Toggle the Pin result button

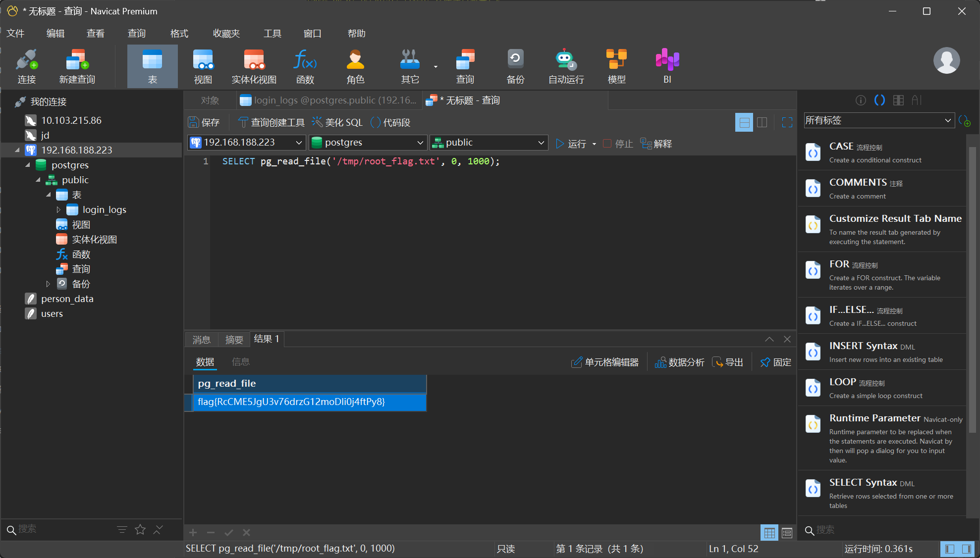coord(775,362)
